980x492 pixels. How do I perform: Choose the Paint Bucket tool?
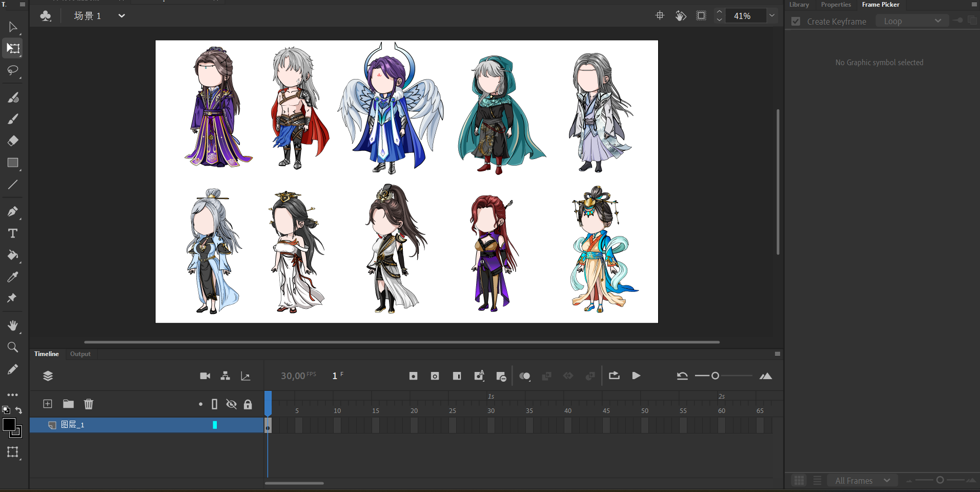[13, 255]
